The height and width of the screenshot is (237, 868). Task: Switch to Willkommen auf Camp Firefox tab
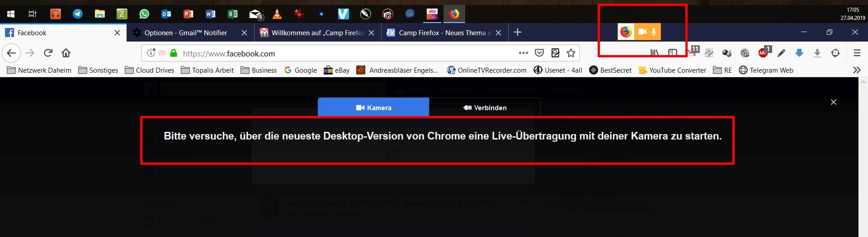tap(317, 33)
